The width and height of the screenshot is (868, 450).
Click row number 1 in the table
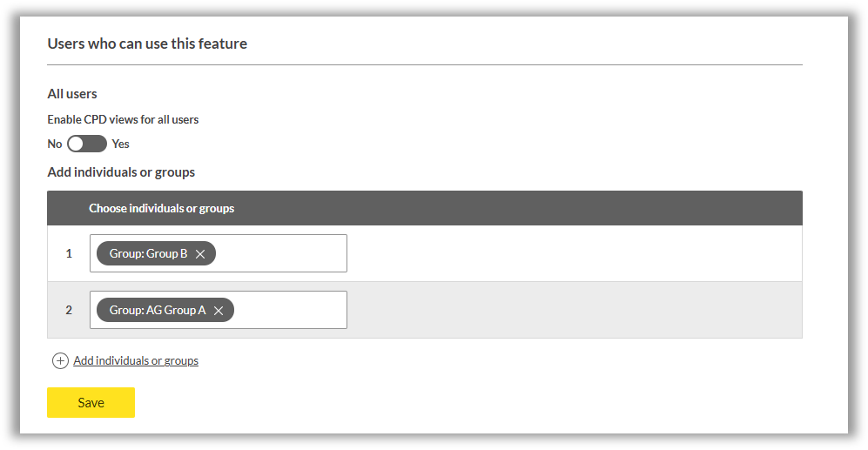click(x=69, y=254)
